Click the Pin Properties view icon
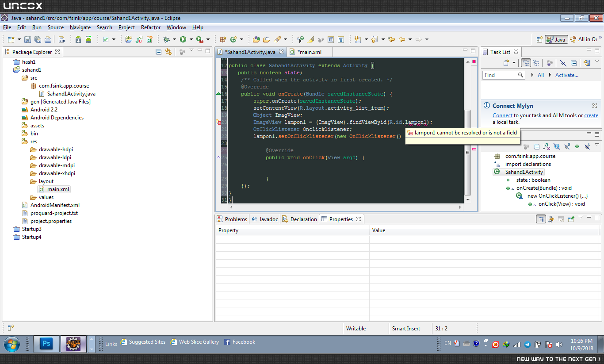This screenshot has height=364, width=604. [x=571, y=219]
